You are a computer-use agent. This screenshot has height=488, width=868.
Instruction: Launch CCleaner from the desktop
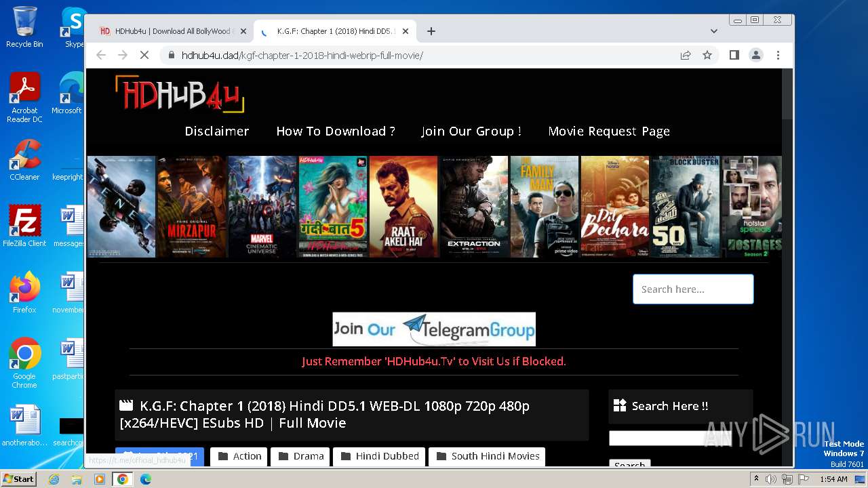24,161
